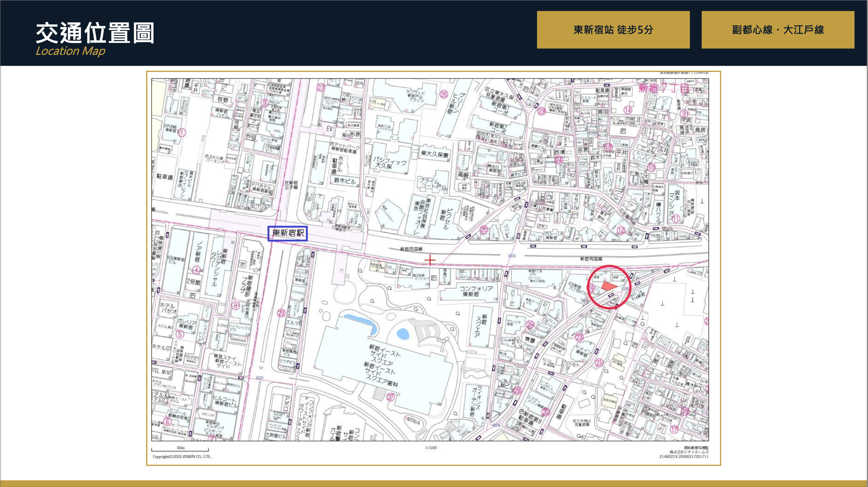Click the 60m scale bar

click(180, 449)
